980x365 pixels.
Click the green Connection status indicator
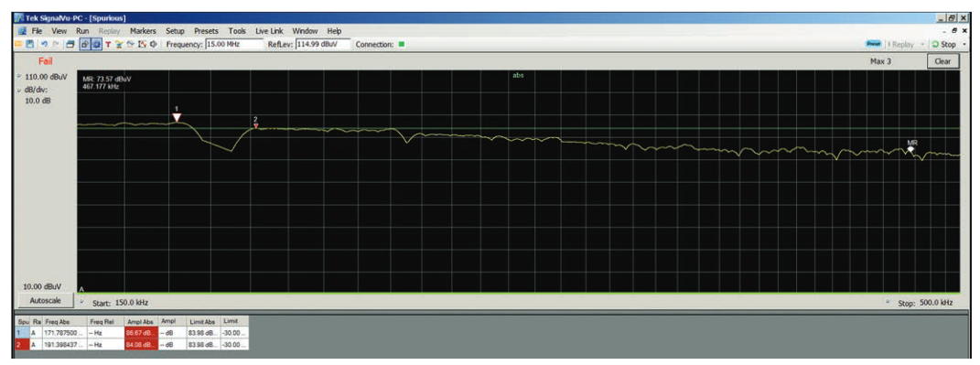[x=402, y=45]
